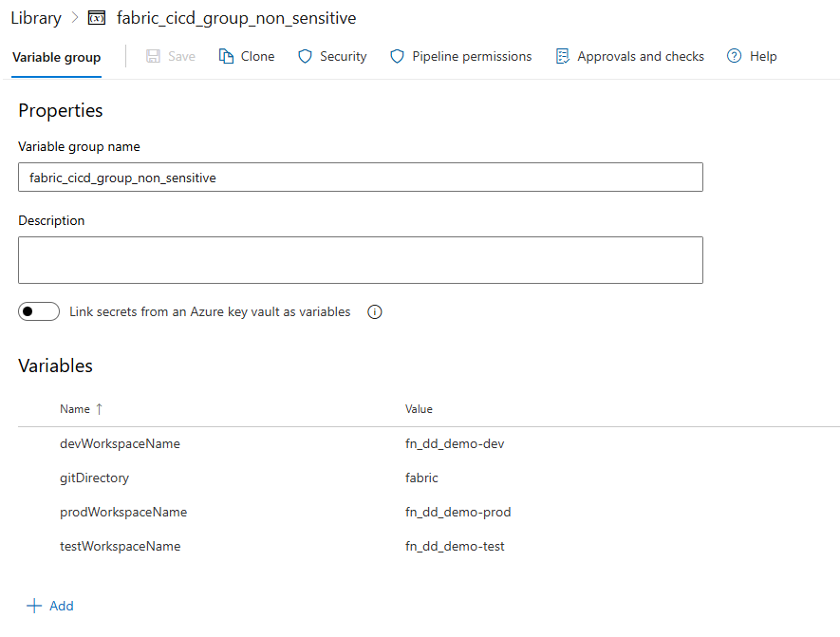Click the Save button label

point(181,56)
